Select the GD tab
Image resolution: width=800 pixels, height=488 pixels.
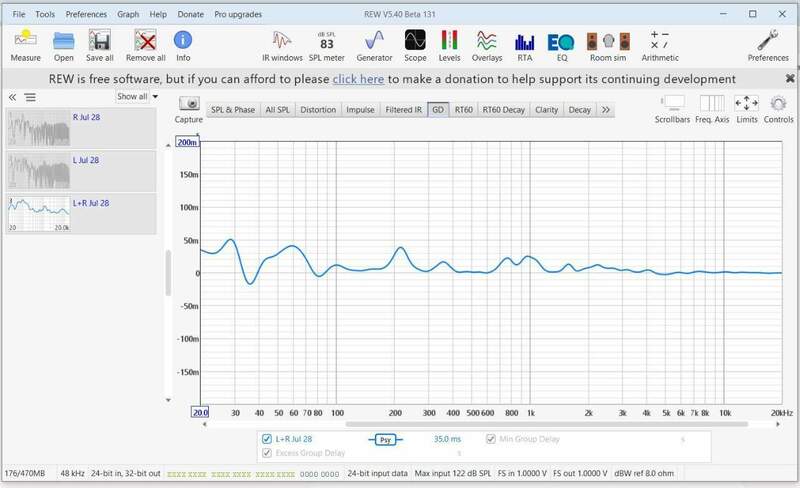click(438, 110)
